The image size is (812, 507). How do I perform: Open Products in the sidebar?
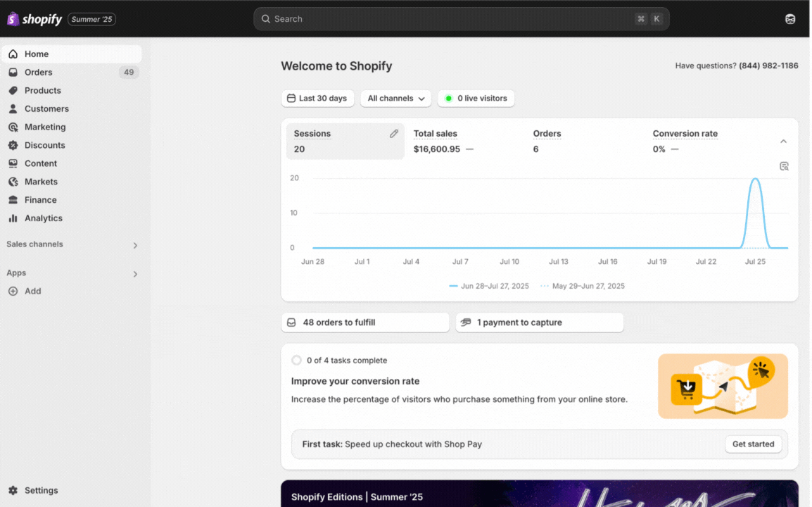pyautogui.click(x=72, y=90)
